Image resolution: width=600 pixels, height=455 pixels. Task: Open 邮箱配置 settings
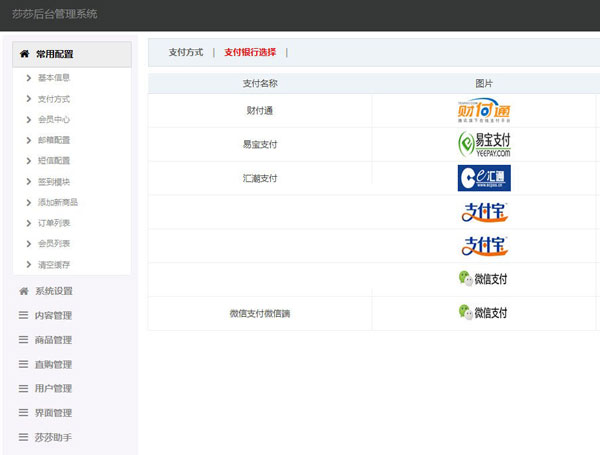click(54, 140)
